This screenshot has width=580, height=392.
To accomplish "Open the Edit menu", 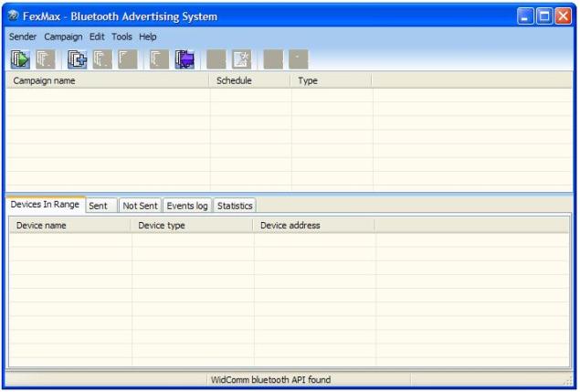I will [x=97, y=37].
